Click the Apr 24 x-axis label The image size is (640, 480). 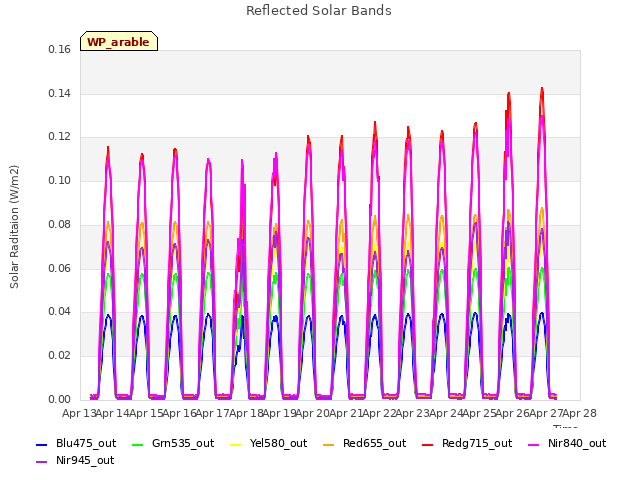point(446,413)
